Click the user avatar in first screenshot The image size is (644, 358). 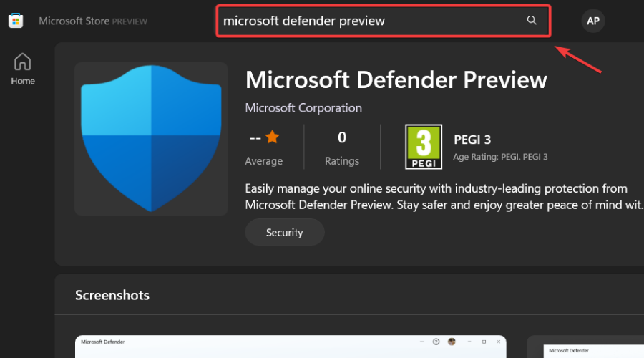click(452, 342)
